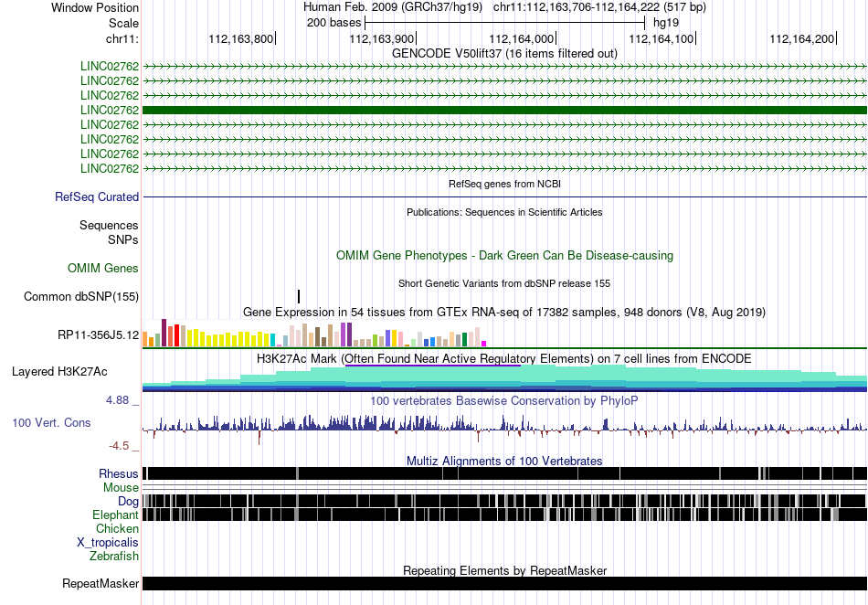
Task: Open 'Multiz Alignments of 100 Vertebrates' title
Action: [x=504, y=462]
